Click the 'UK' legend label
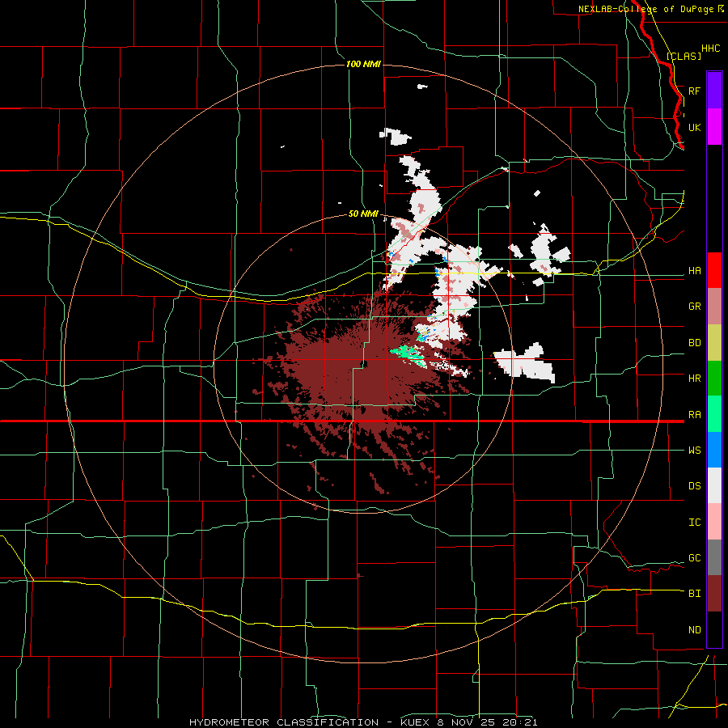Screen dimensions: 728x728 click(694, 127)
